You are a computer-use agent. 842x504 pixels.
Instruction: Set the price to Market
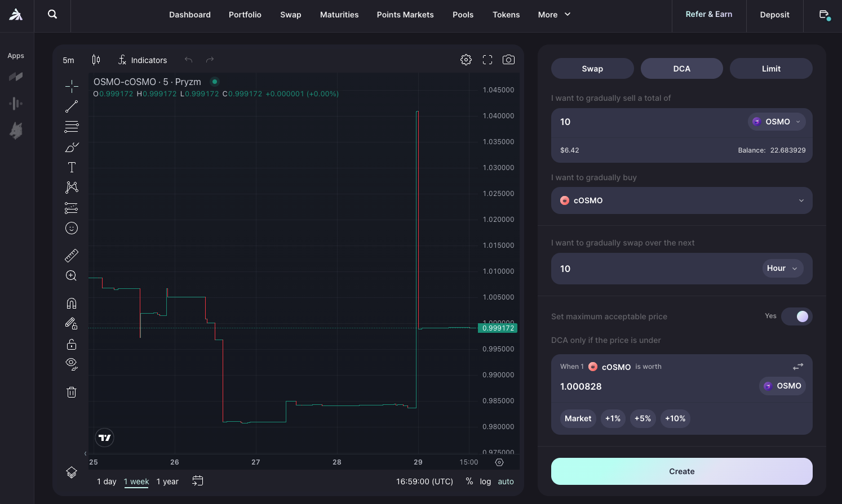click(578, 418)
